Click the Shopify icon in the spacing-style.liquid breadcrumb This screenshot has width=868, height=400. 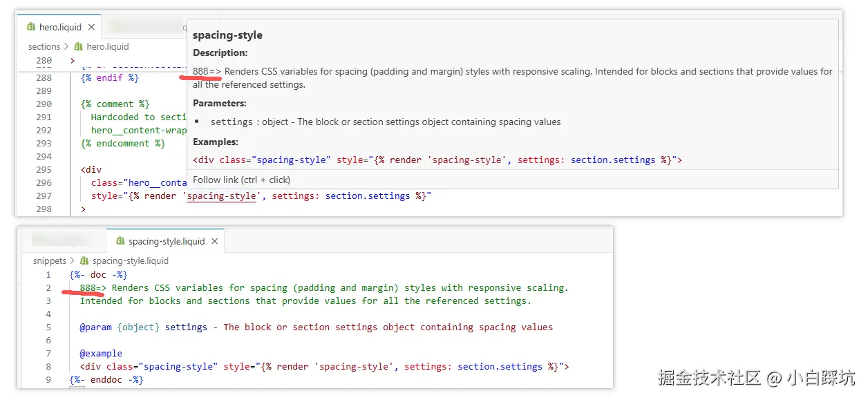[x=84, y=261]
